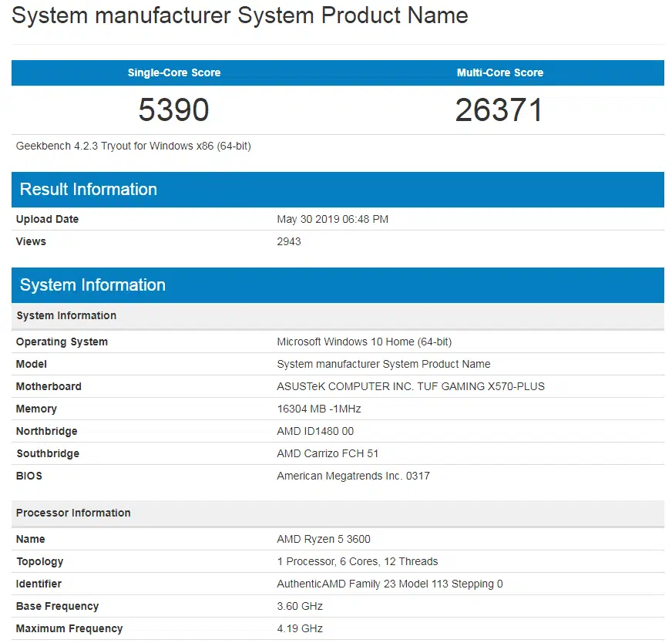This screenshot has height=643, width=672.
Task: Click the Southbridge label
Action: pos(48,453)
